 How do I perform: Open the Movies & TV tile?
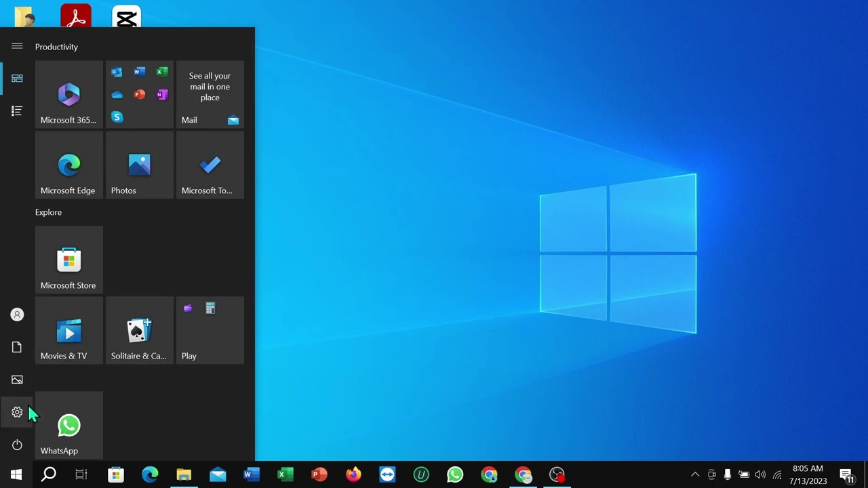coord(69,330)
